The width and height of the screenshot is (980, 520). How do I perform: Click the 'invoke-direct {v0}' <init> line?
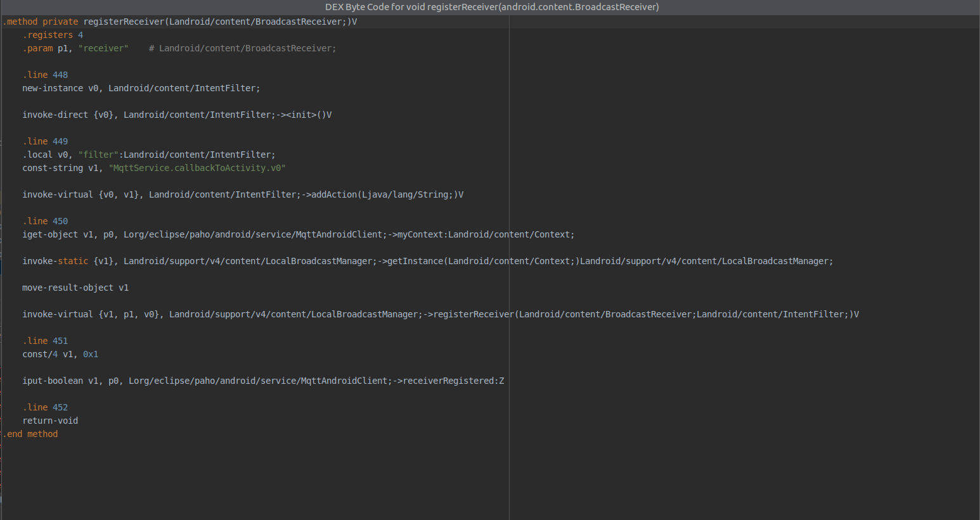click(177, 115)
